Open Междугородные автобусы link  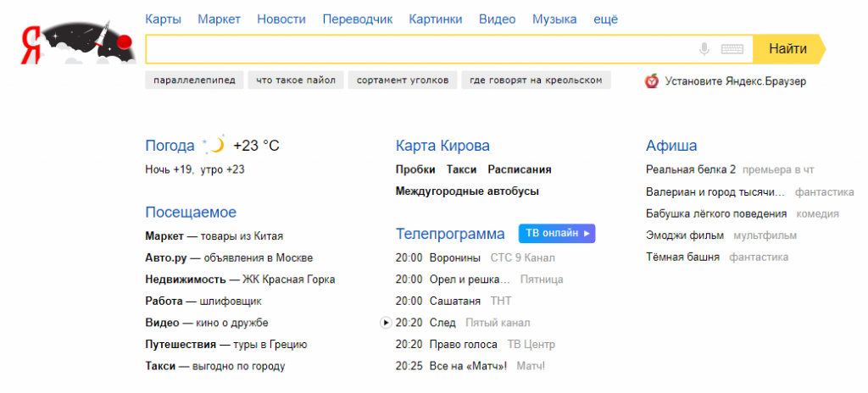pos(467,191)
